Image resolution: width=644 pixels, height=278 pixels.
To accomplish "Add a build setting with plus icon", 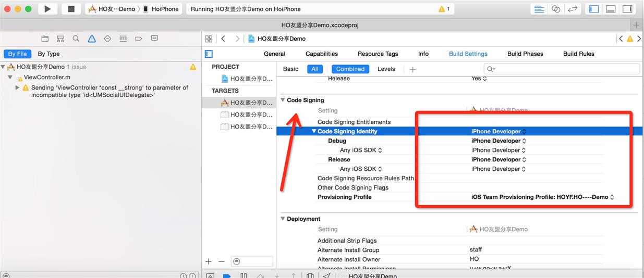I will 412,69.
